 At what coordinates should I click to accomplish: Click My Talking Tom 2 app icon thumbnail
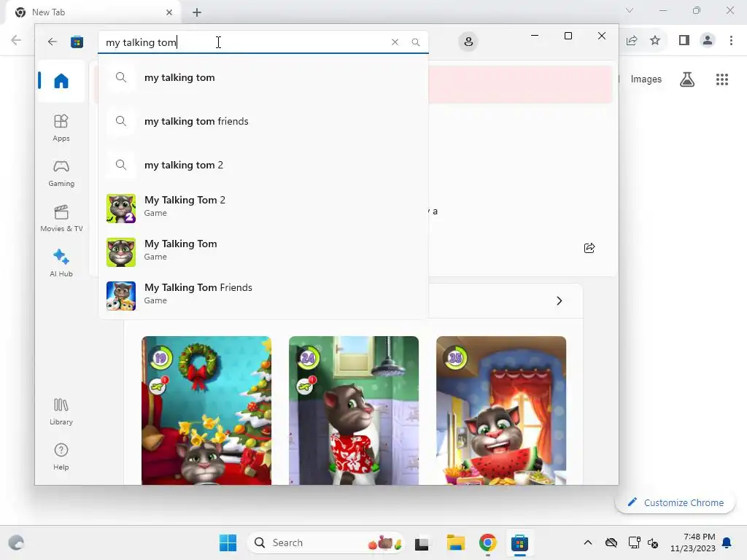tap(121, 208)
